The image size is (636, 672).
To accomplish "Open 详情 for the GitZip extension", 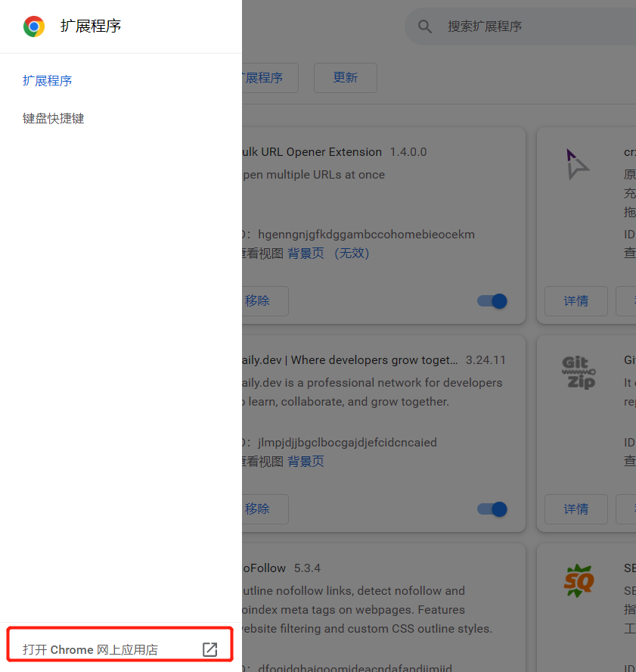I will pyautogui.click(x=576, y=509).
